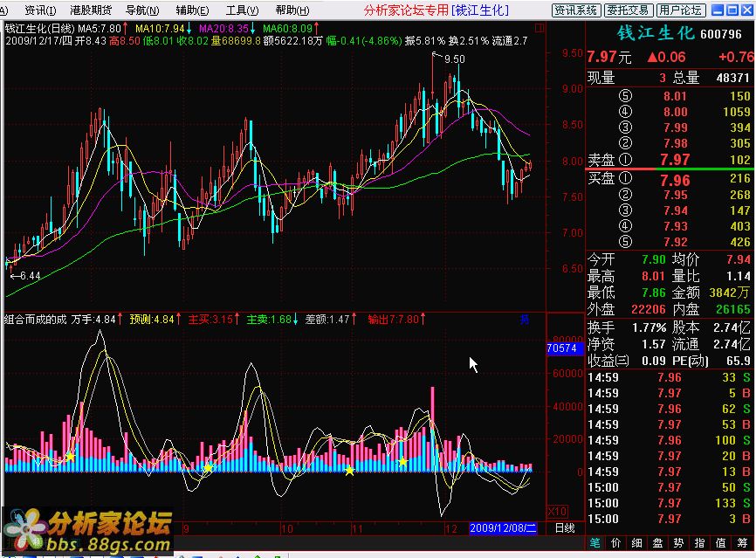Click the sell level ② price 7.98

(675, 143)
